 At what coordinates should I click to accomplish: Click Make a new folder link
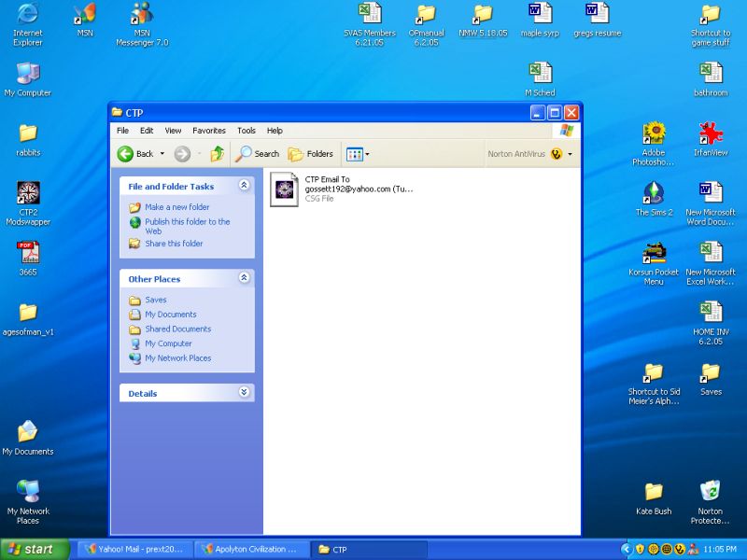[176, 207]
